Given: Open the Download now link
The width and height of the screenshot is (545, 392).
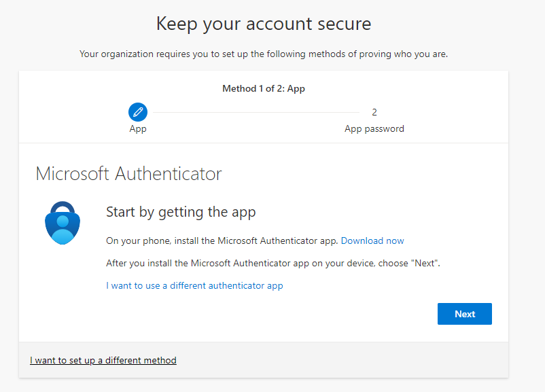Looking at the screenshot, I should point(372,240).
